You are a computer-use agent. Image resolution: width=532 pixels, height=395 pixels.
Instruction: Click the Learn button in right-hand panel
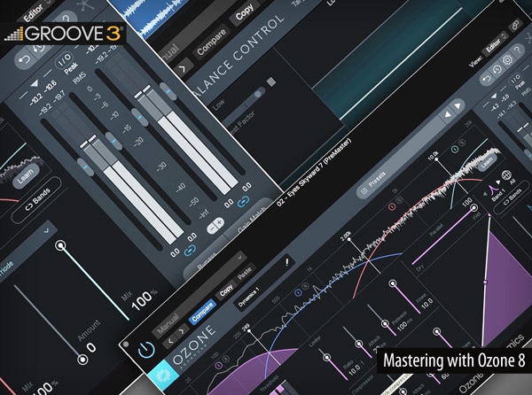click(487, 161)
